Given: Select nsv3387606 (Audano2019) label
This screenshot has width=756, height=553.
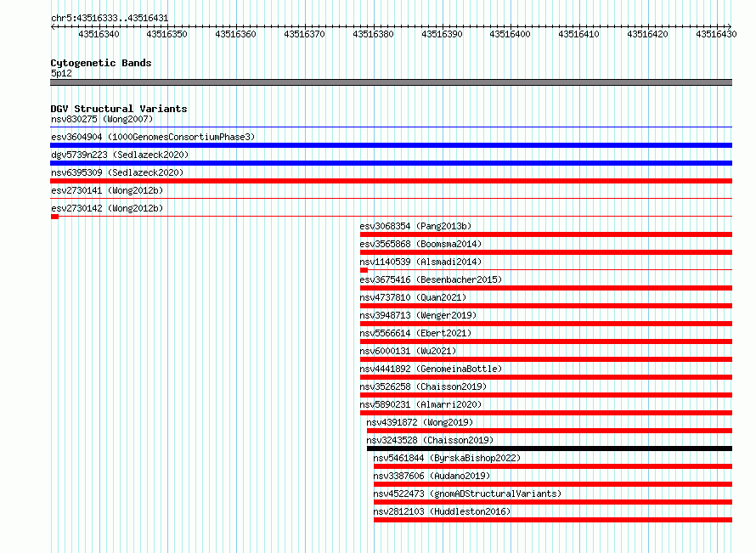Looking at the screenshot, I should tap(432, 476).
